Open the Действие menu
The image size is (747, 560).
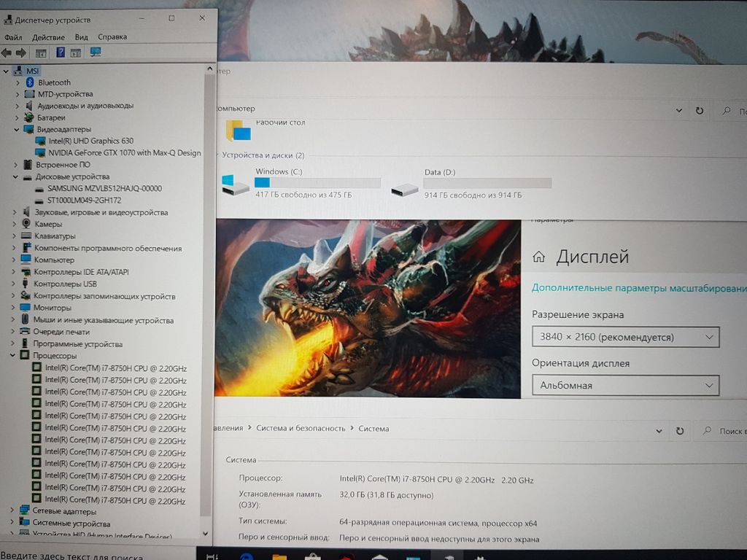48,37
